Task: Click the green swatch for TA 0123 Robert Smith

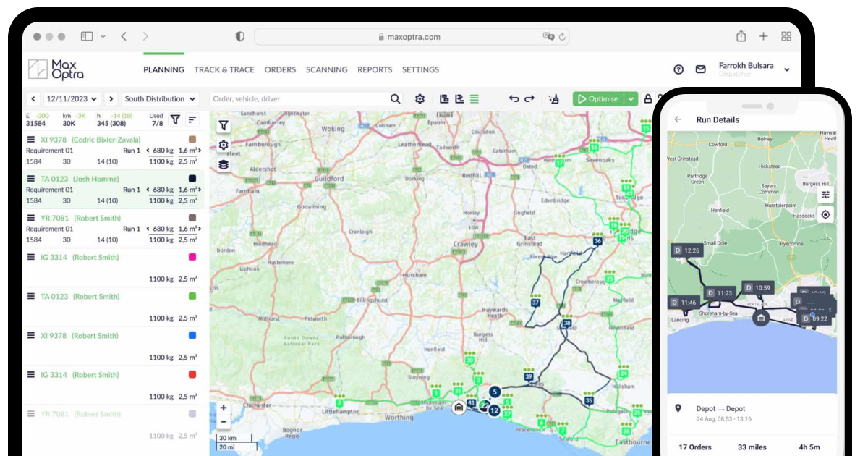Action: click(x=192, y=296)
